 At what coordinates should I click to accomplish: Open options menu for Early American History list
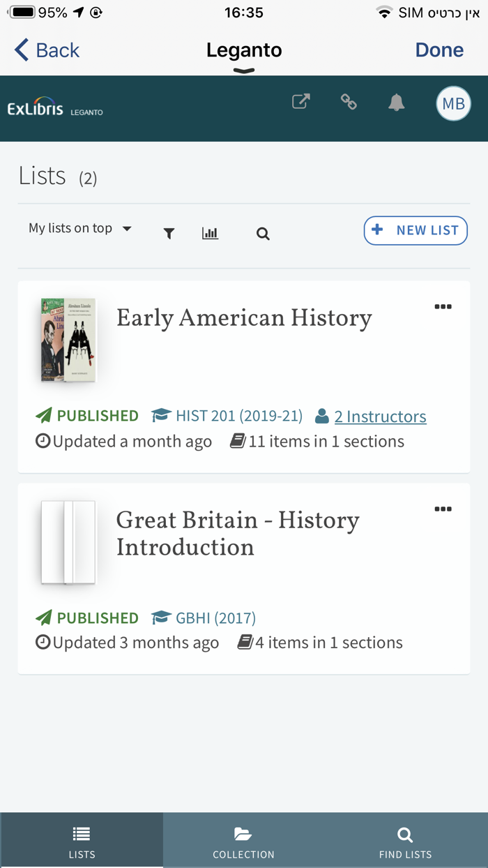pyautogui.click(x=443, y=306)
